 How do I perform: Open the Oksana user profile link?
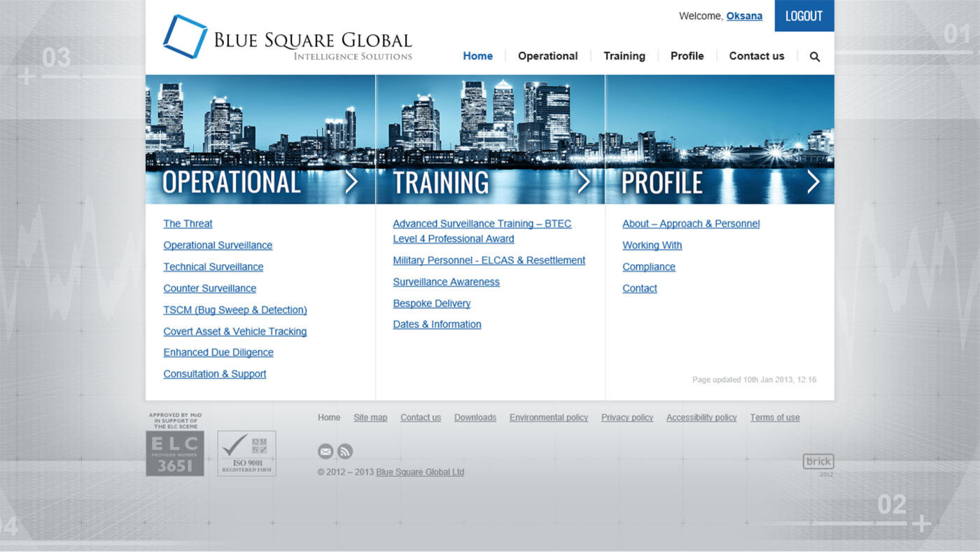click(x=744, y=16)
